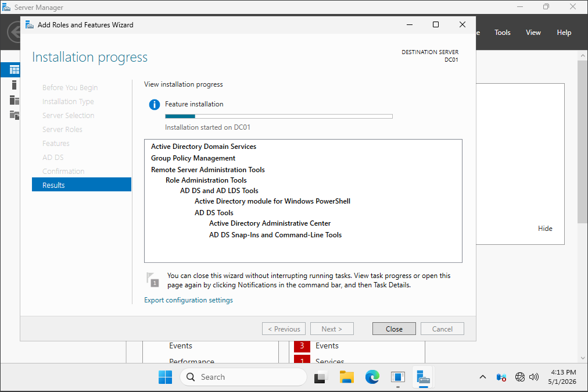Open the View menu
This screenshot has height=392, width=588.
tap(533, 33)
